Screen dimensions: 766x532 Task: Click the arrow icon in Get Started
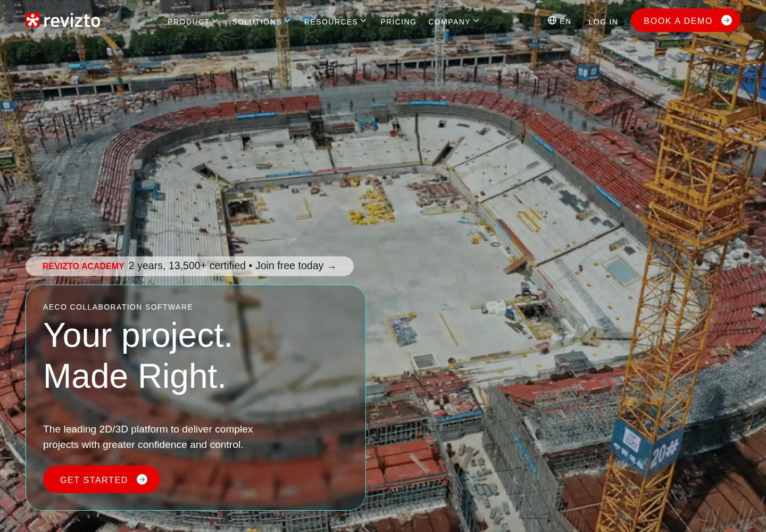click(142, 479)
